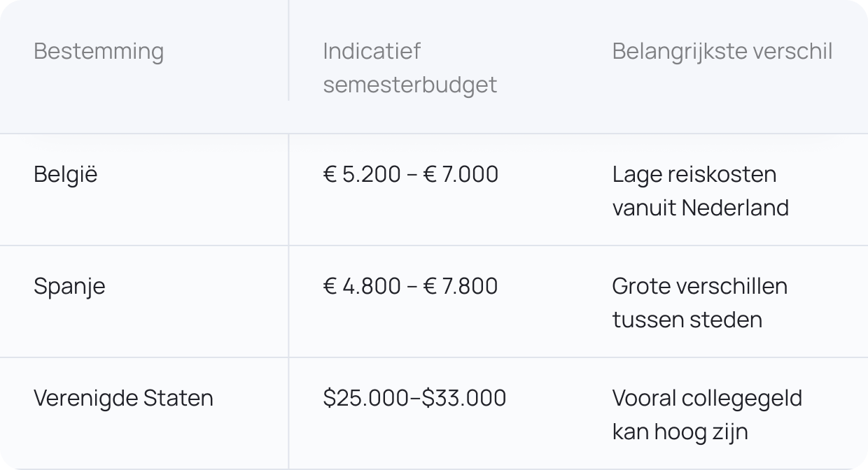Click the € 5.200 – € 7.000 budget cell
This screenshot has height=470, width=868.
point(411,174)
